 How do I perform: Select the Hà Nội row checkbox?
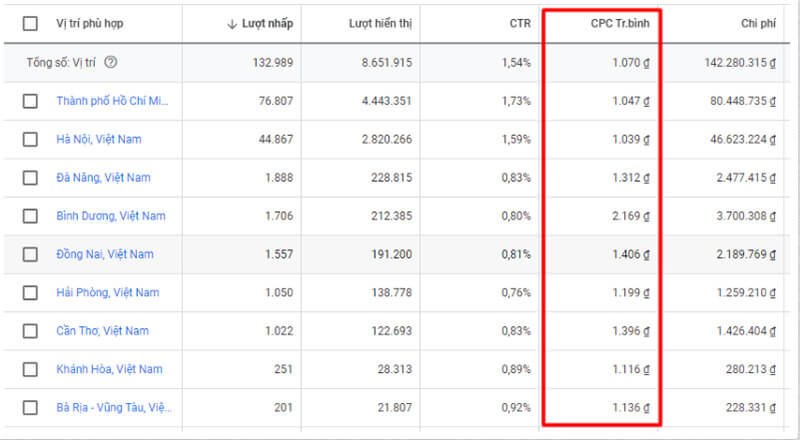click(x=30, y=139)
